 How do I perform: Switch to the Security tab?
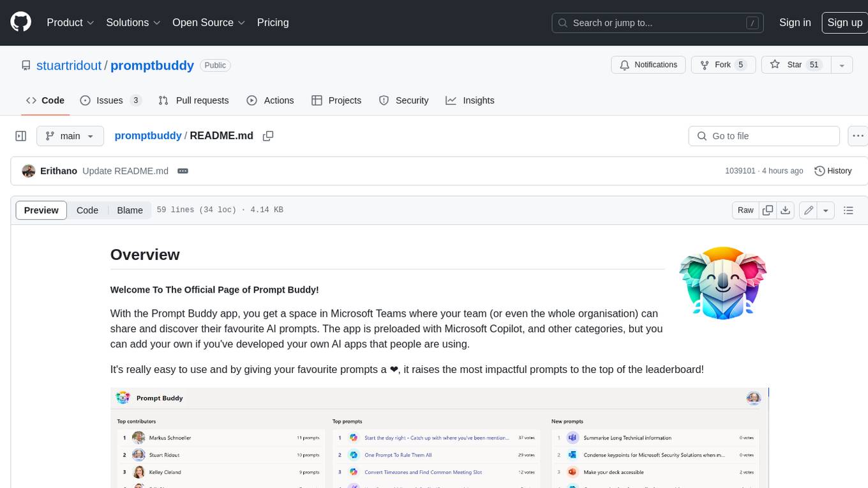click(x=403, y=100)
